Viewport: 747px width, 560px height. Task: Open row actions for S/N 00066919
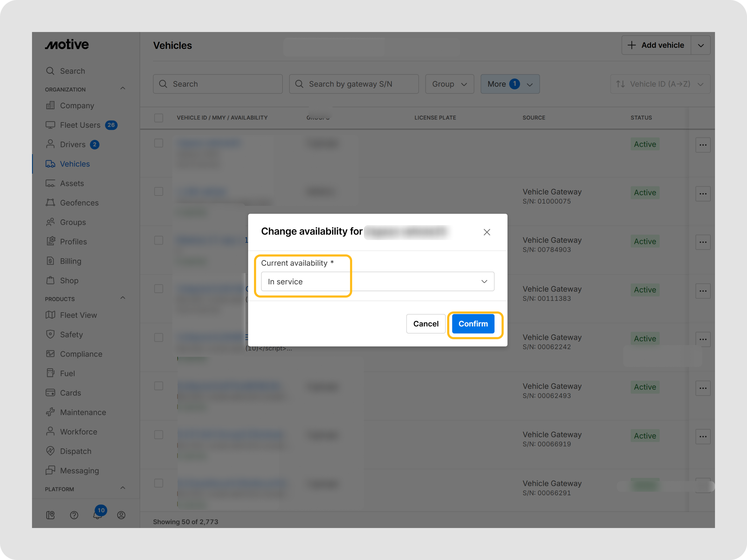(703, 437)
